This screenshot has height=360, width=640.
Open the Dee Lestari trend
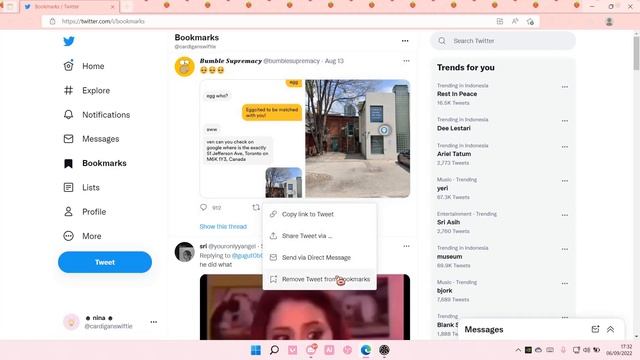[x=453, y=128]
